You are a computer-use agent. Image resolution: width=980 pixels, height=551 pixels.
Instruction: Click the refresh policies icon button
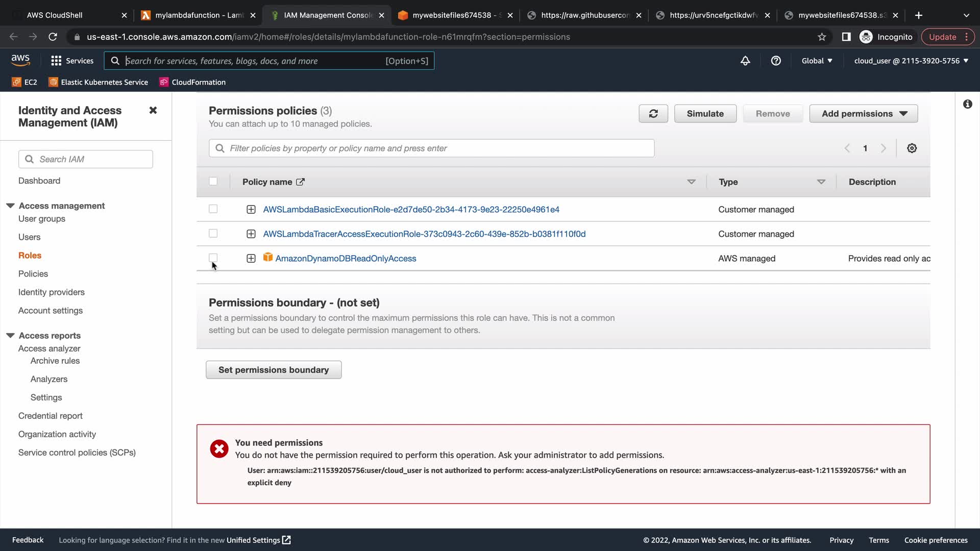[653, 114]
